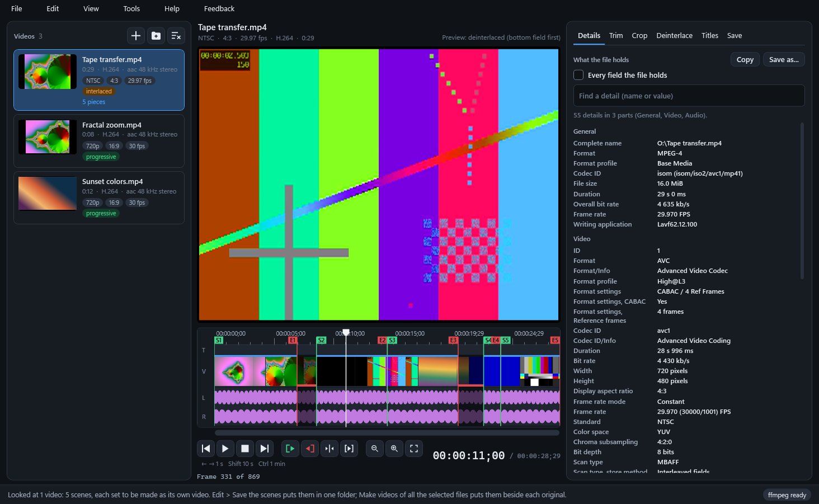Image resolution: width=819 pixels, height=504 pixels.
Task: Split the scene at the playhead
Action: point(330,449)
